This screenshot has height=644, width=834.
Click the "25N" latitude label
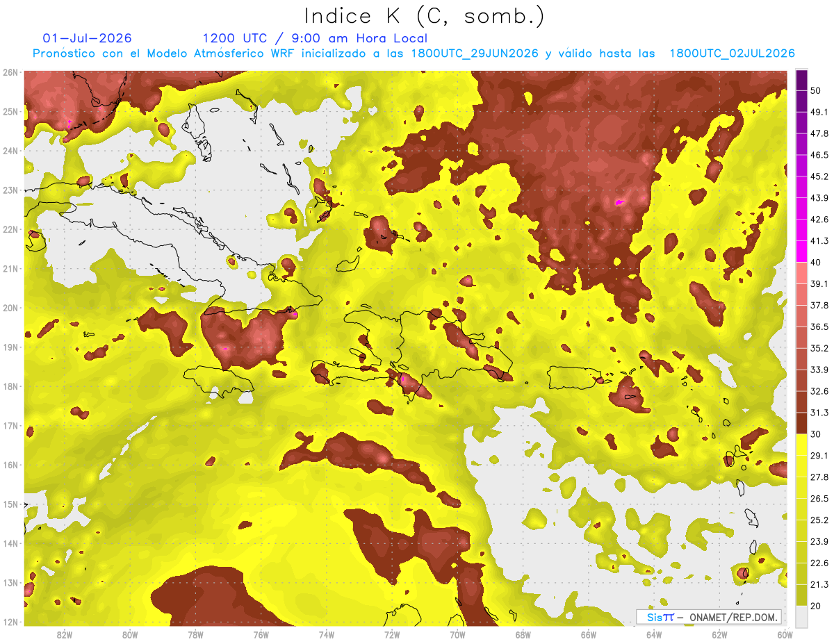(x=10, y=111)
